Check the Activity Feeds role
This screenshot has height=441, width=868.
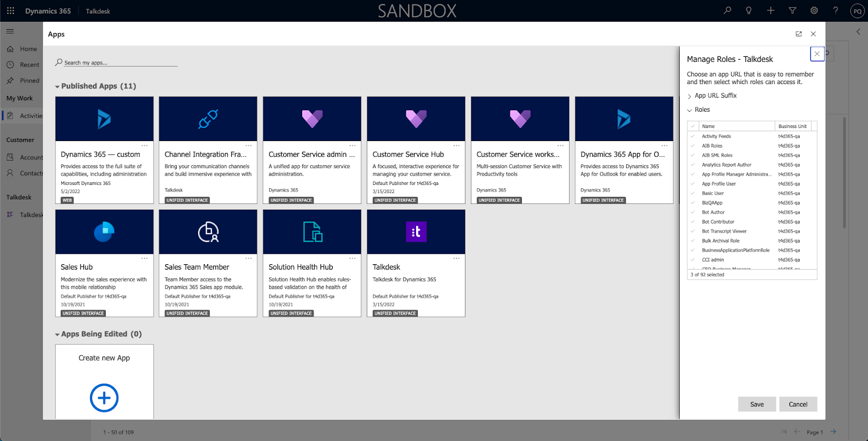tap(693, 136)
